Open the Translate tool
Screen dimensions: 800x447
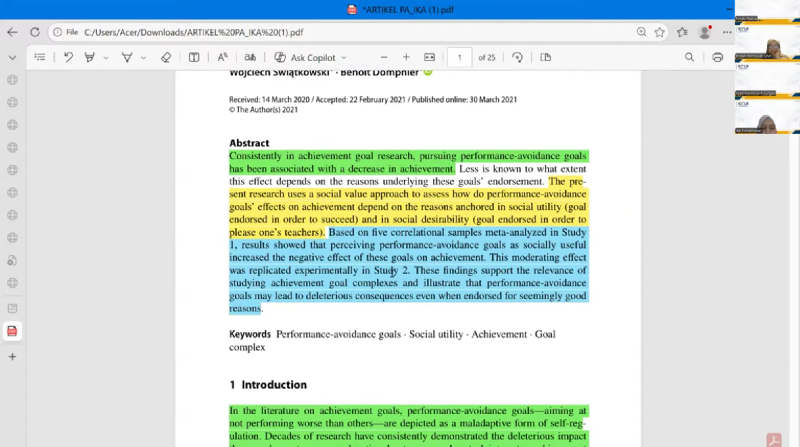(250, 57)
